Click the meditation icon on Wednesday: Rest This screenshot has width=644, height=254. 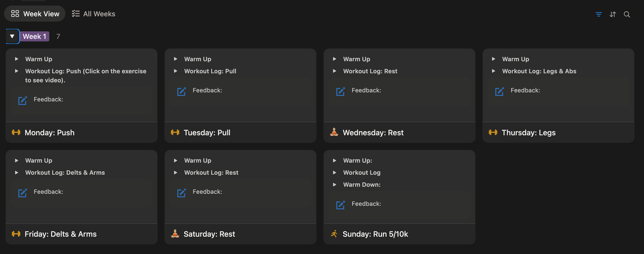click(x=334, y=132)
